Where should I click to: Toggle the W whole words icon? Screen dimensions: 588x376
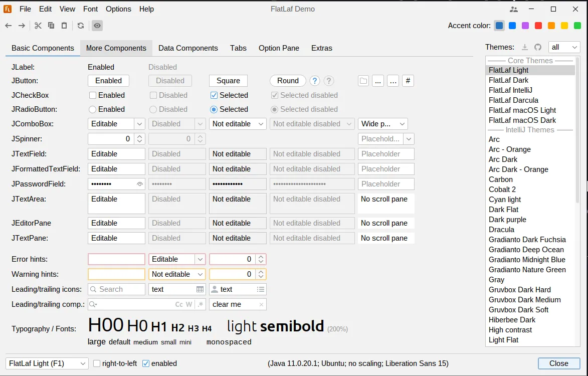click(x=189, y=304)
